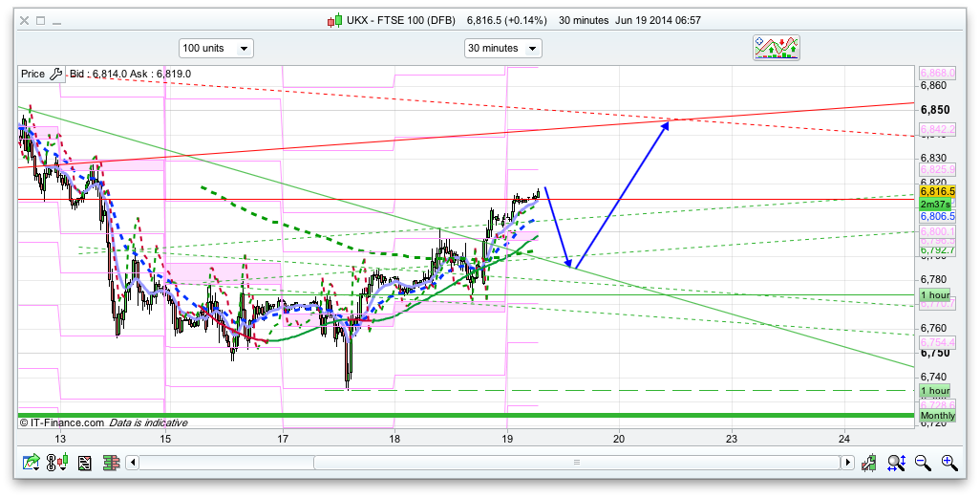Open chart properties wrench-candle icon

tap(869, 463)
